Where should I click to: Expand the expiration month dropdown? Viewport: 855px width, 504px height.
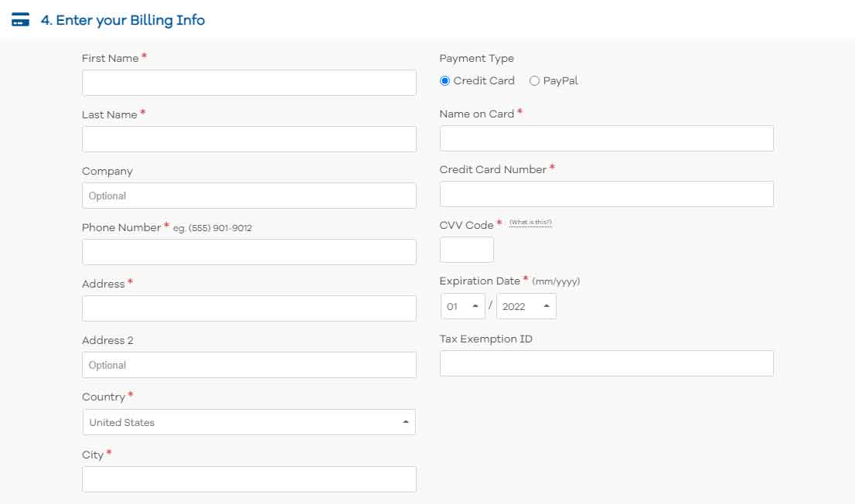pyautogui.click(x=462, y=306)
